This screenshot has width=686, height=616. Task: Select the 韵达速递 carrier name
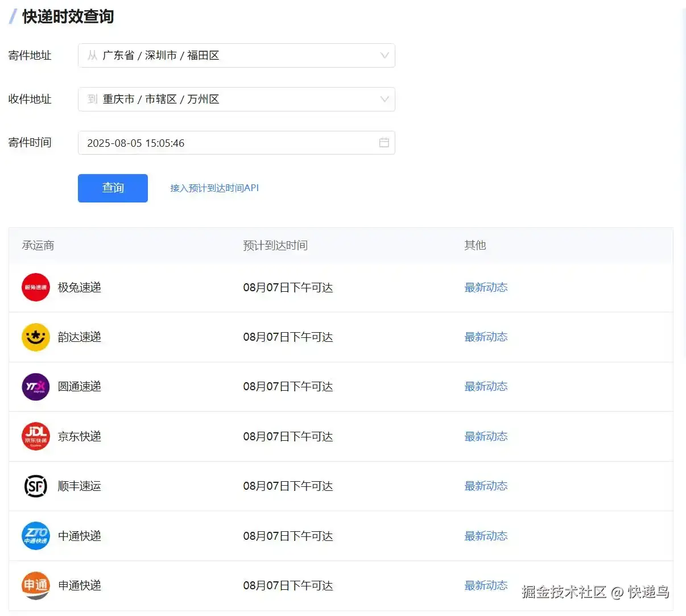point(80,337)
